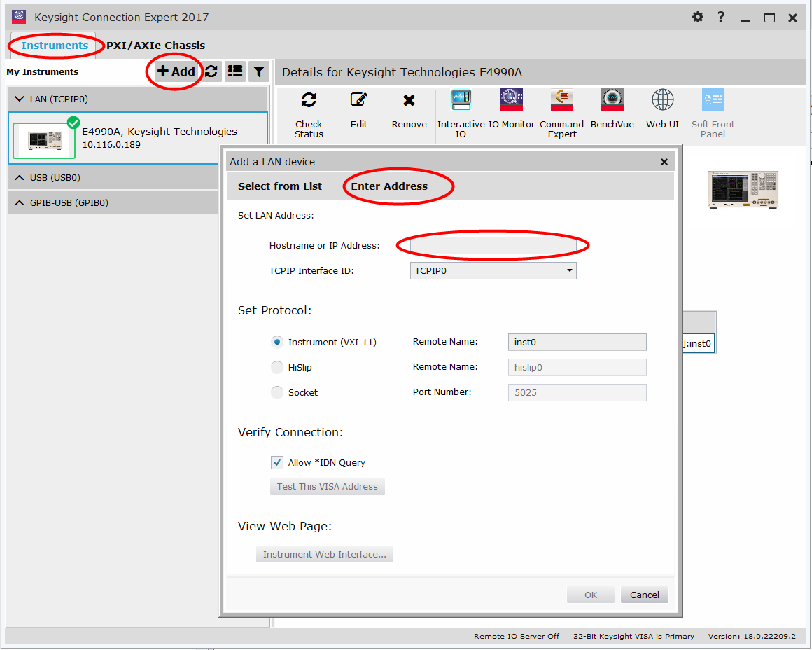Open Instrument Web Interface

[325, 554]
